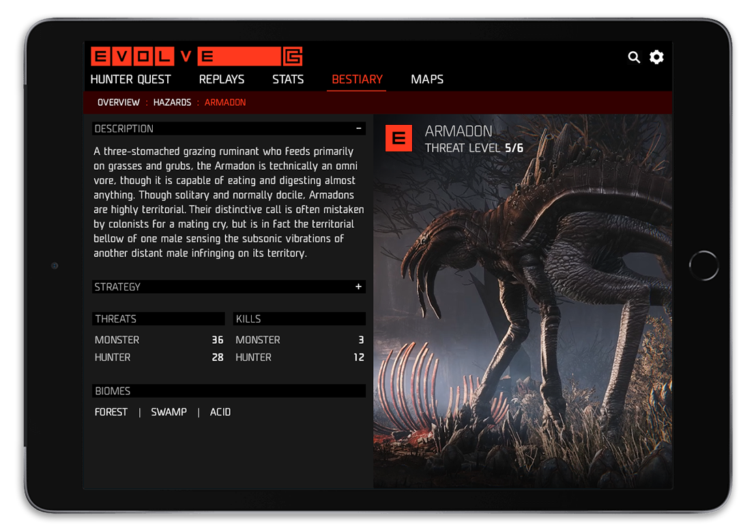Click the Threat Level 5/6 label
756x532 pixels.
(474, 148)
